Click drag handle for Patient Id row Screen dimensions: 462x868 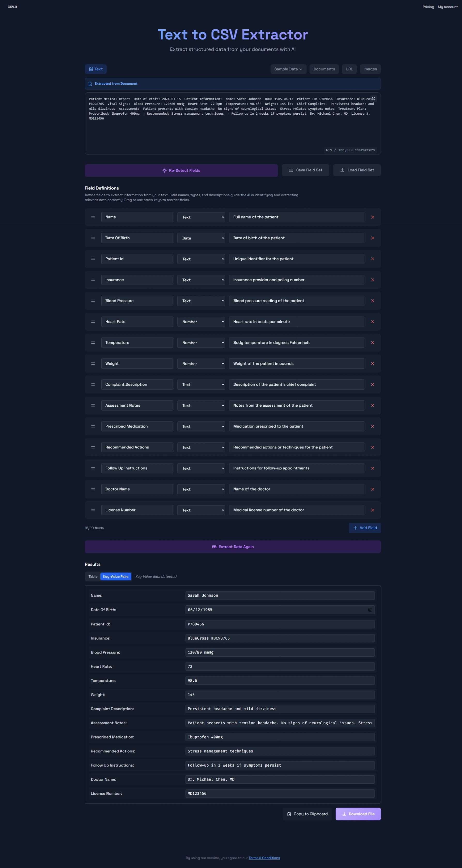(x=93, y=259)
